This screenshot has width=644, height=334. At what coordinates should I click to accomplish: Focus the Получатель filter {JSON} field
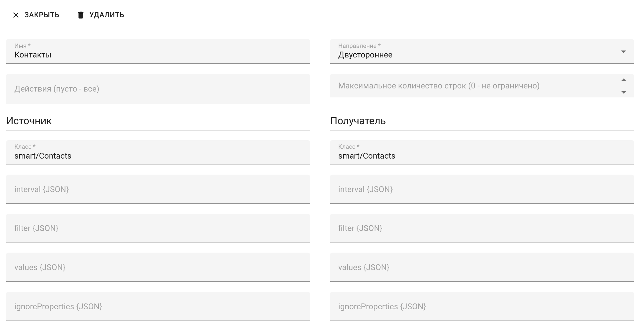(x=481, y=228)
